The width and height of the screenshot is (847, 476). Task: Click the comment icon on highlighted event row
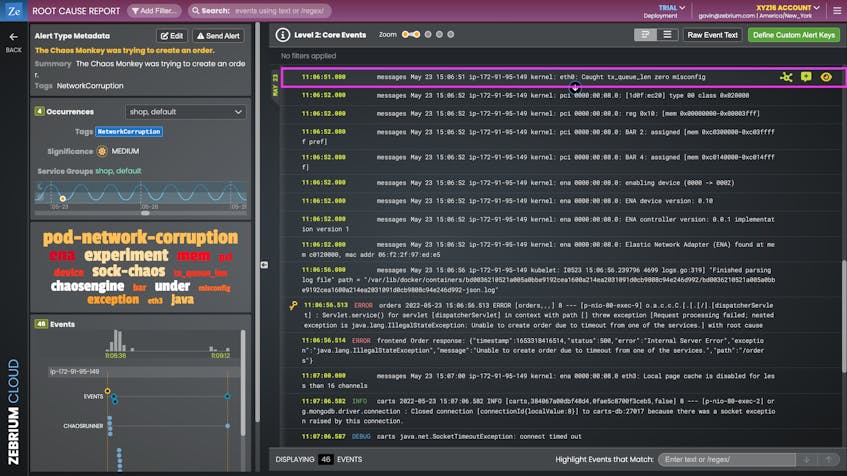coord(806,77)
